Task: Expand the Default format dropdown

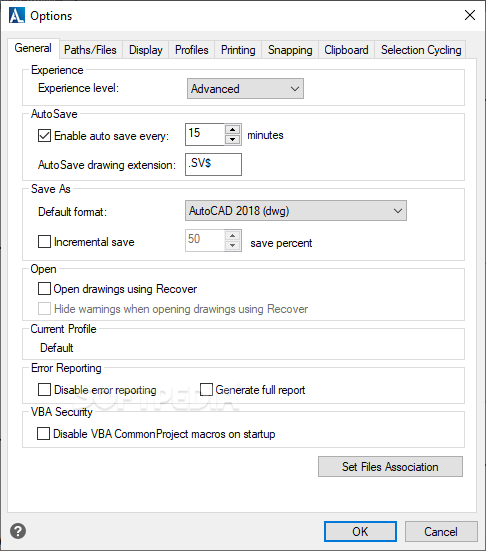Action: [x=296, y=211]
